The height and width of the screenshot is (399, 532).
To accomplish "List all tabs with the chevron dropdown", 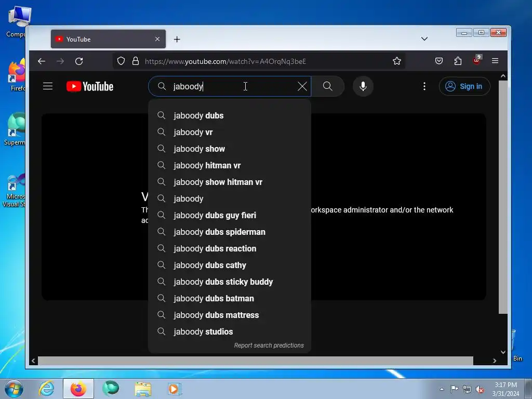I will pyautogui.click(x=424, y=38).
